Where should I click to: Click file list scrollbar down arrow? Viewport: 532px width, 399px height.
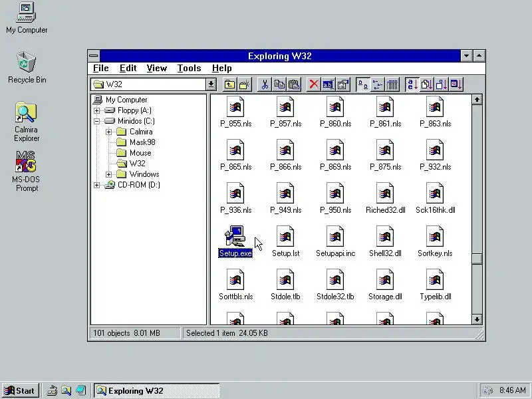[477, 319]
